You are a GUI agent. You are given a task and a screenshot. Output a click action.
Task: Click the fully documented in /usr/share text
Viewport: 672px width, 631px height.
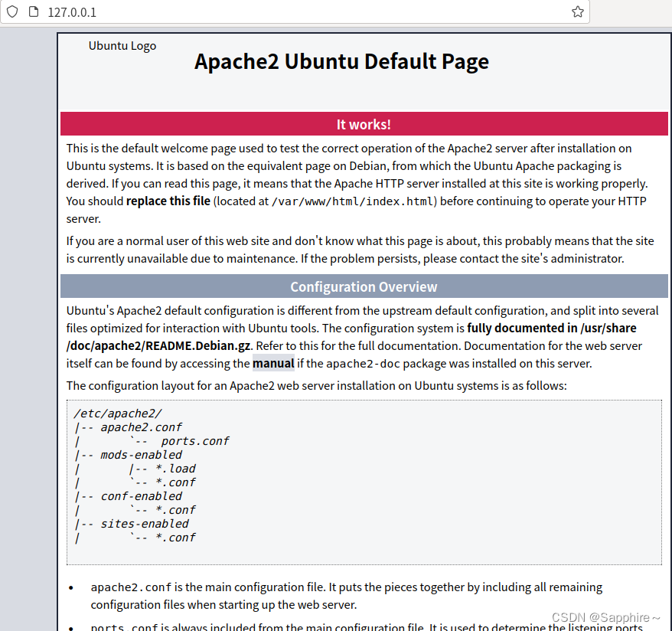pos(552,329)
